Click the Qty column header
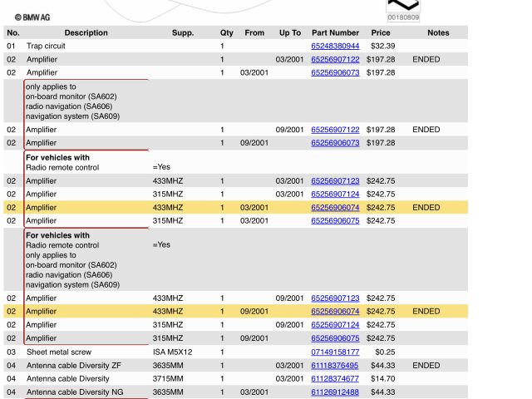 pos(226,32)
